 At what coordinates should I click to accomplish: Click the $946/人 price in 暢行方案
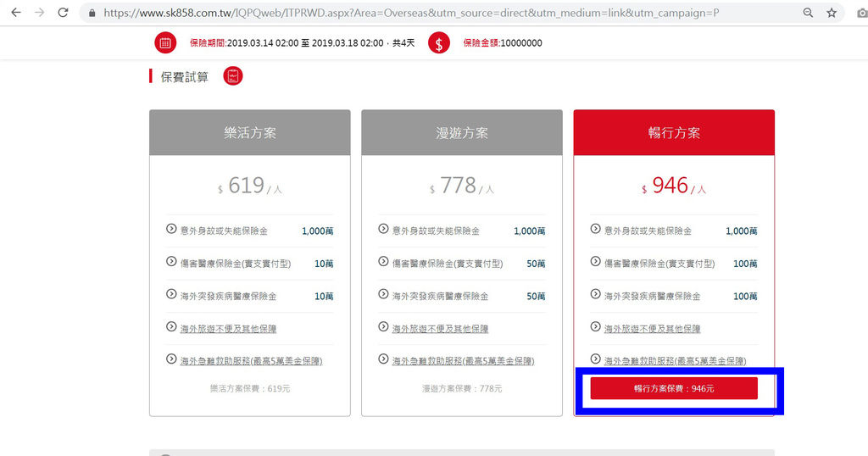(674, 186)
